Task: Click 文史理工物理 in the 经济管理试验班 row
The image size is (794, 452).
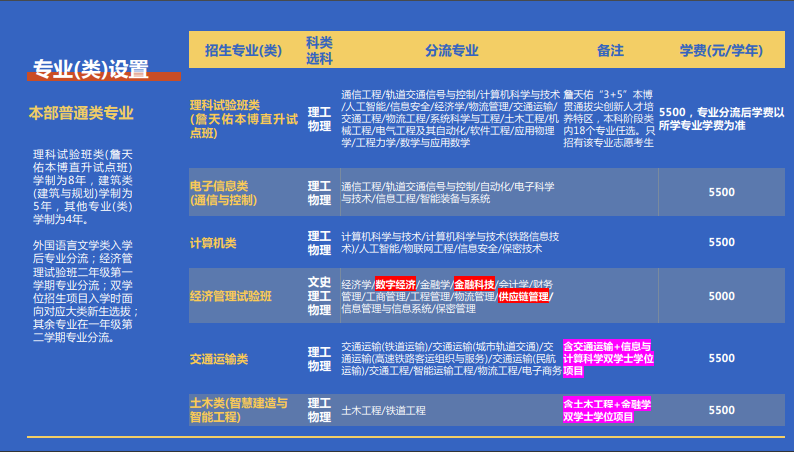Action: click(x=319, y=296)
